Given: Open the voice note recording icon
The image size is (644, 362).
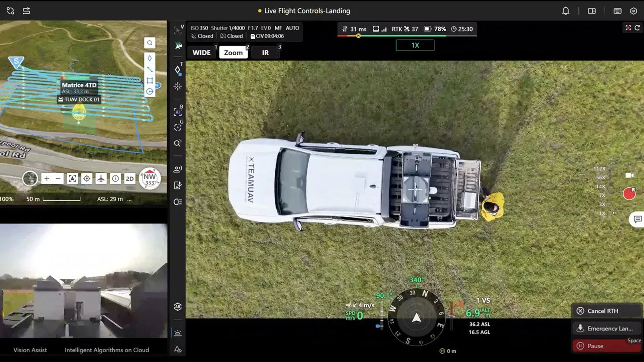Looking at the screenshot, I should [178, 185].
